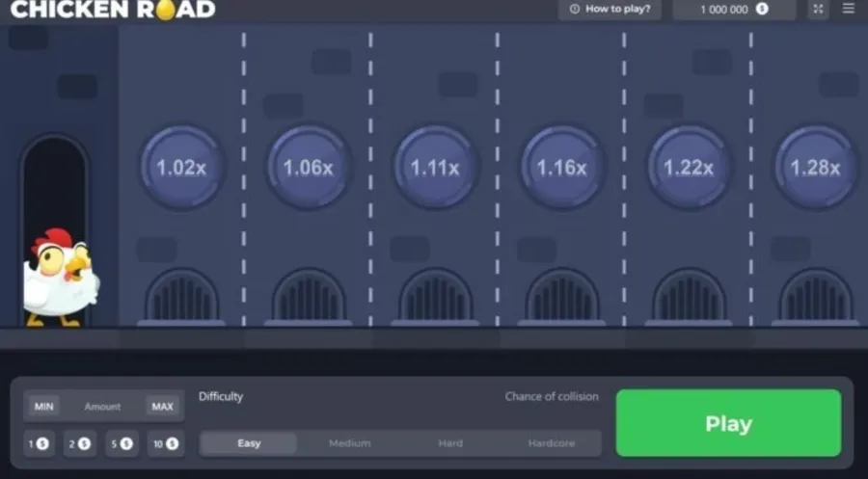Click the 1.11x multiplier coin
Viewport: 868px width, 479px height.
click(x=435, y=167)
